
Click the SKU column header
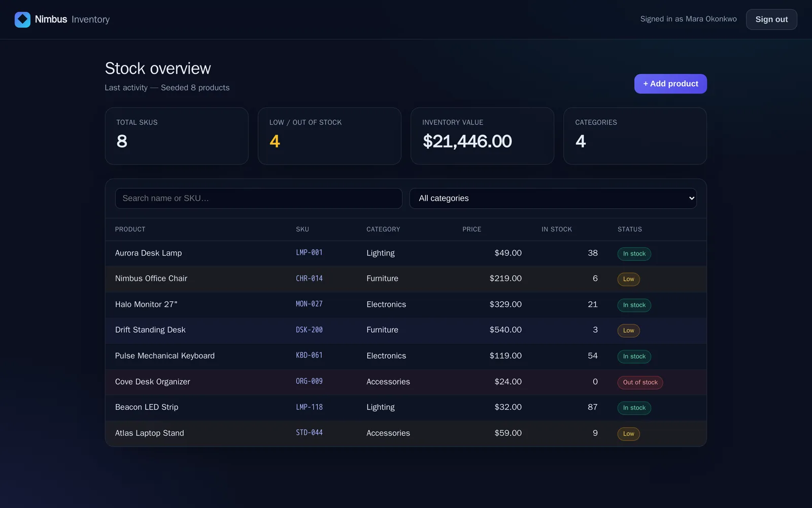tap(302, 230)
